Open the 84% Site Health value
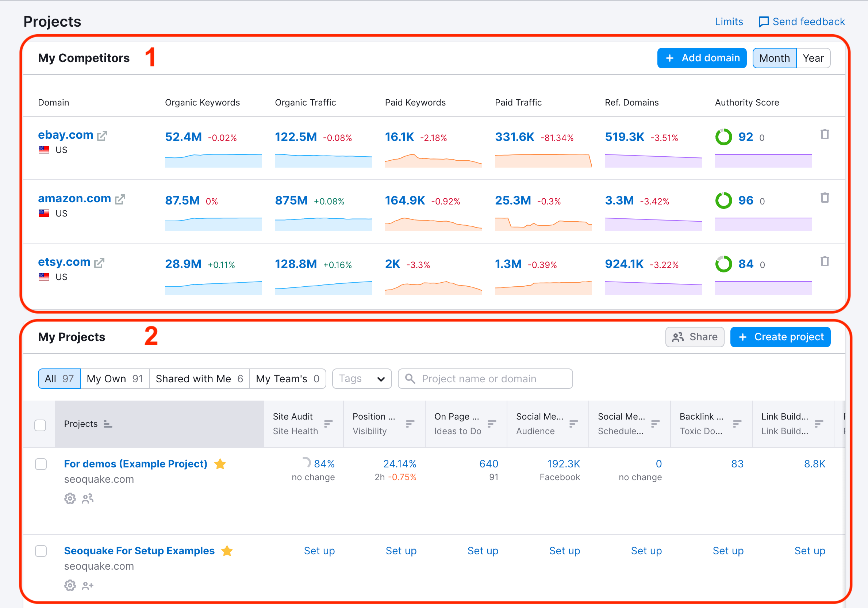 pyautogui.click(x=324, y=464)
